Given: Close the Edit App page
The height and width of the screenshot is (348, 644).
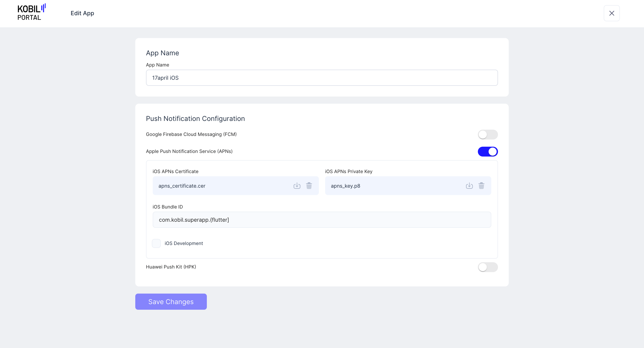Looking at the screenshot, I should coord(612,13).
